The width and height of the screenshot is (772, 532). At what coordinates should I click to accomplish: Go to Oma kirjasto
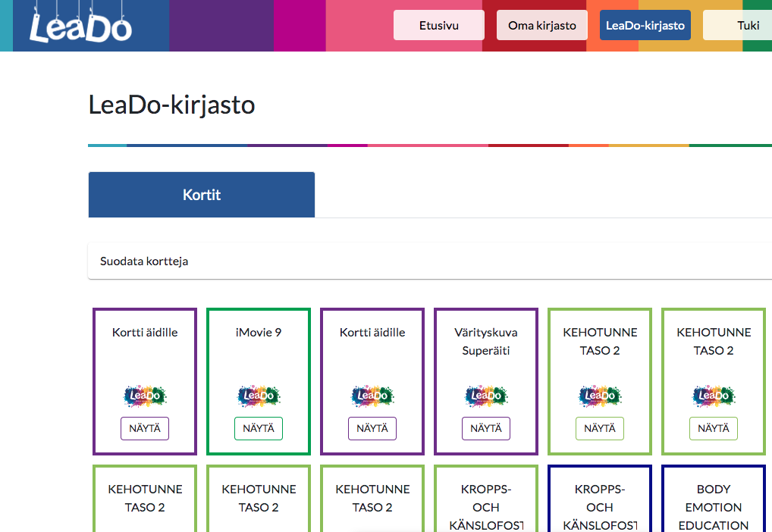pos(542,25)
